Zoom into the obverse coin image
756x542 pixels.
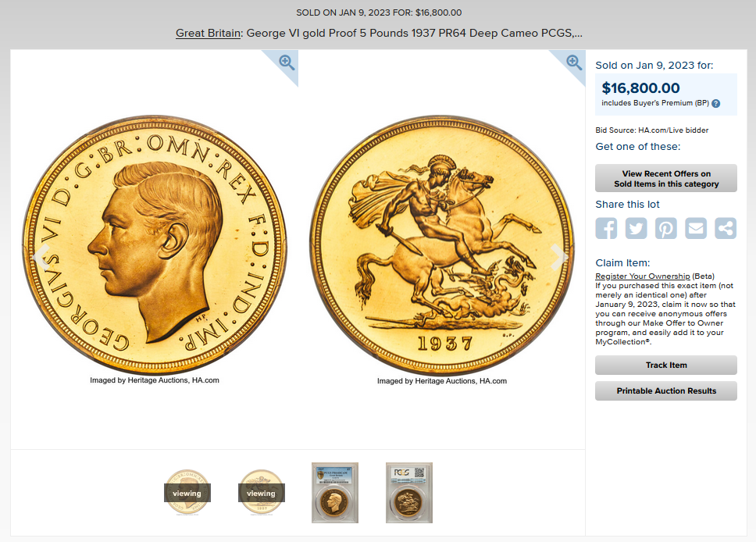pyautogui.click(x=287, y=62)
